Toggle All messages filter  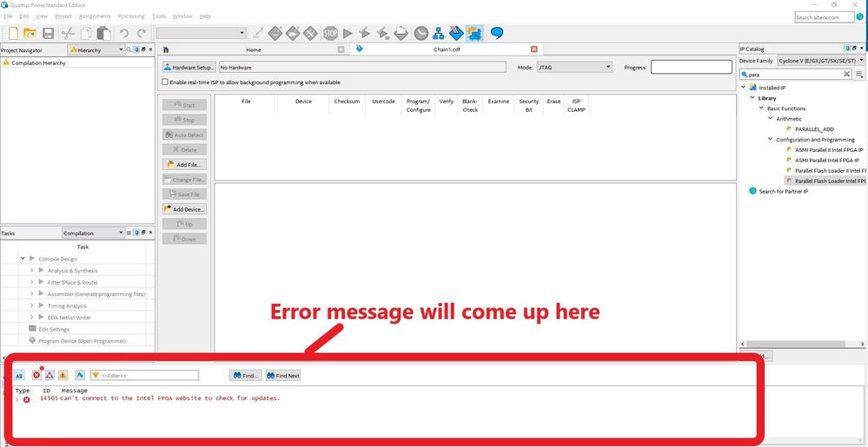(19, 376)
